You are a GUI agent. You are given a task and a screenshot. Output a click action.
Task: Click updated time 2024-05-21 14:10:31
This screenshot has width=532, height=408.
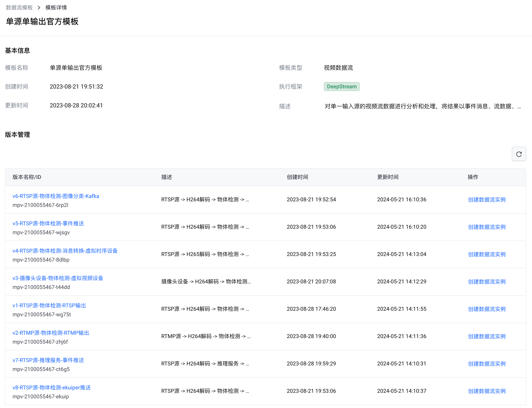[401, 364]
